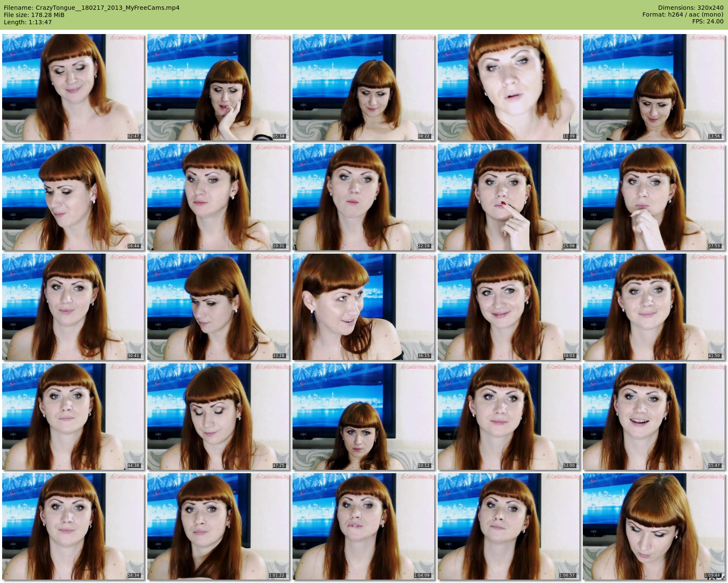This screenshot has width=728, height=583.
Task: Select the thumbnail at 25:06
Action: pos(509,197)
